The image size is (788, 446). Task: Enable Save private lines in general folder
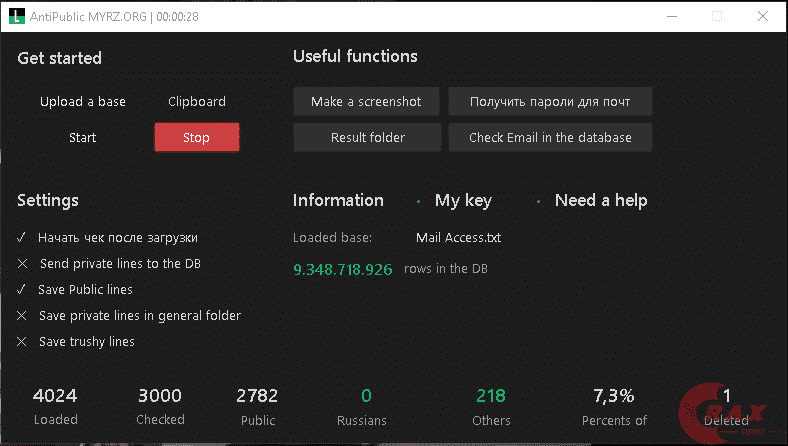pos(129,316)
